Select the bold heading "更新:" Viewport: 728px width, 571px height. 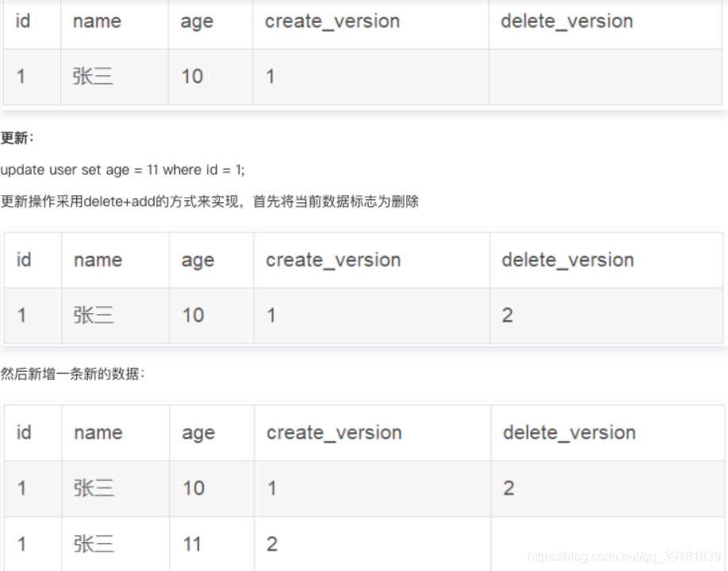coord(17,138)
